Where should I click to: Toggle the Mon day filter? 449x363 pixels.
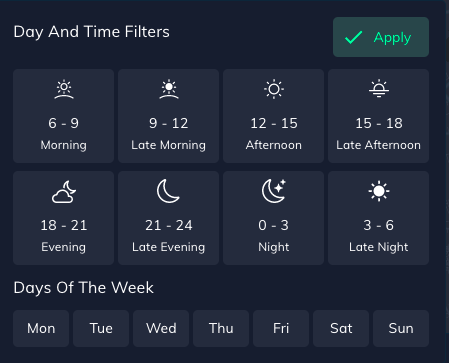point(41,328)
